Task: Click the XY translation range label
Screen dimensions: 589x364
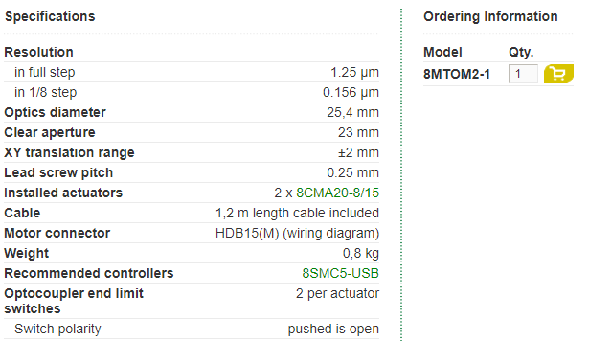Action: tap(70, 152)
